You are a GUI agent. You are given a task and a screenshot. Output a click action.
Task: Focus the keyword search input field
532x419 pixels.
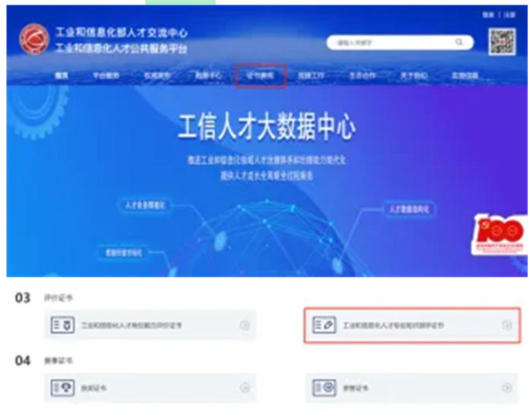click(400, 43)
